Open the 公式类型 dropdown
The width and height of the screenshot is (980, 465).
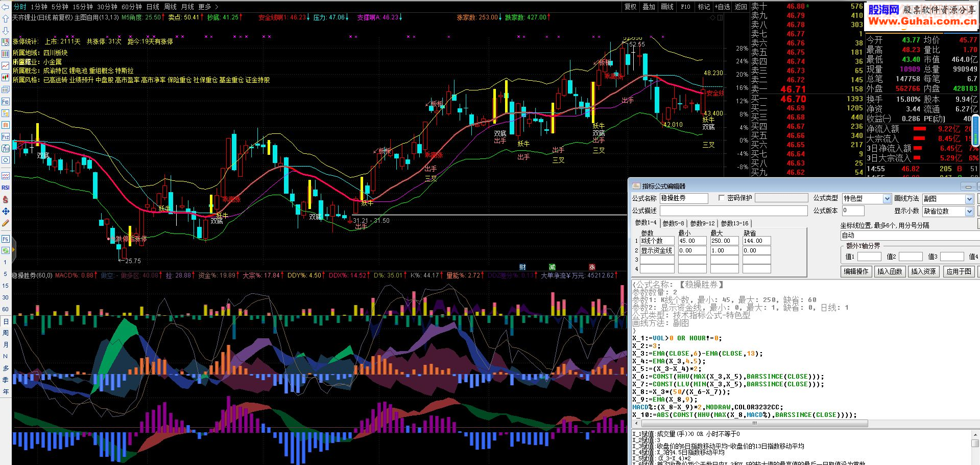pyautogui.click(x=887, y=199)
